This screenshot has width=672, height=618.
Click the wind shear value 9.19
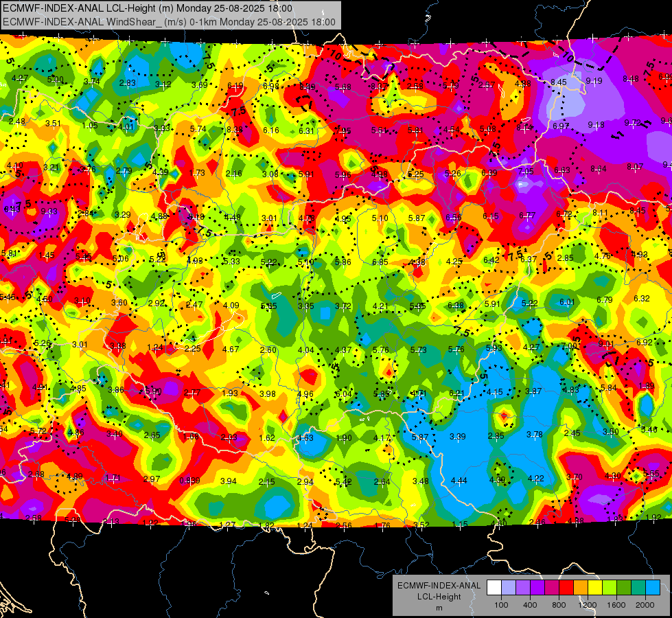[x=594, y=80]
